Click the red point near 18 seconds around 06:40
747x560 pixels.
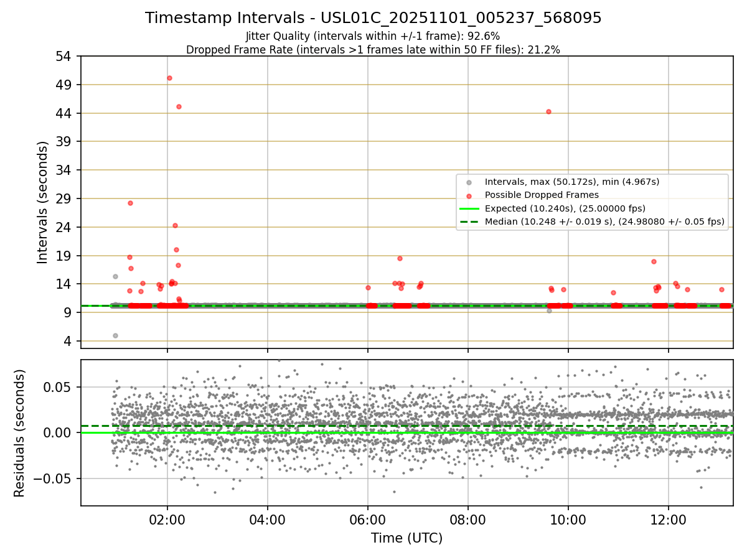[x=400, y=258]
